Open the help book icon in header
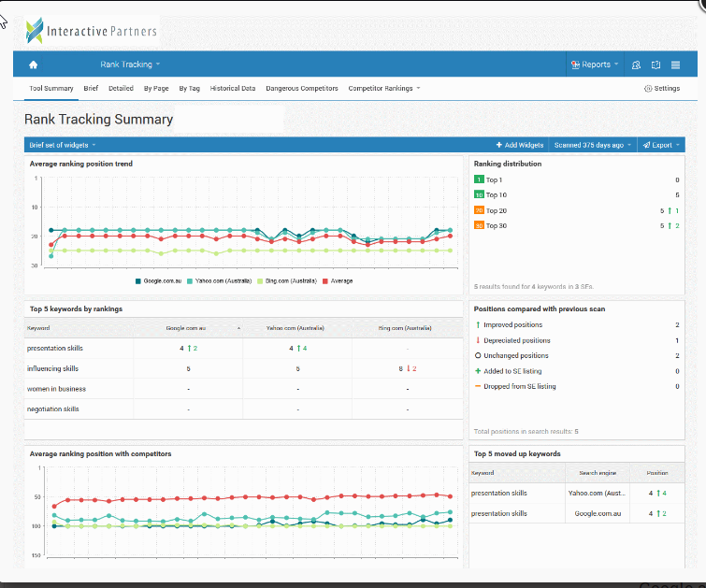706x588 pixels. coord(656,65)
